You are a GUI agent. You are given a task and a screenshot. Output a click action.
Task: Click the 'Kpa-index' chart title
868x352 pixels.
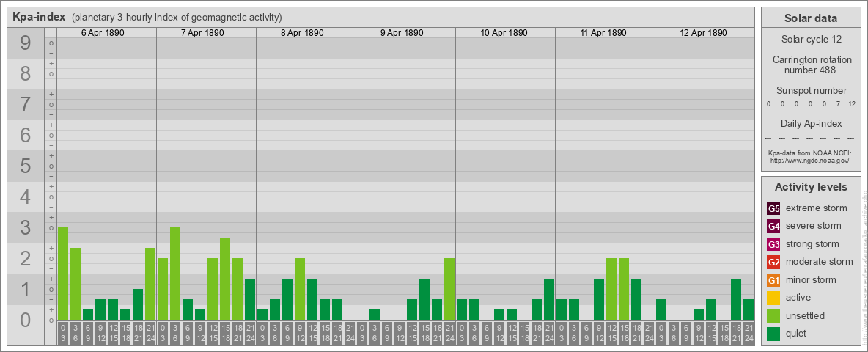(x=39, y=17)
